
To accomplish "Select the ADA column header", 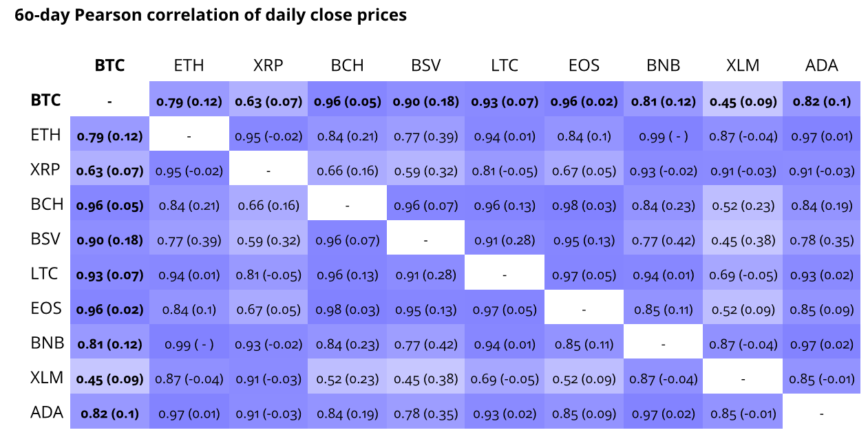I will pos(821,65).
